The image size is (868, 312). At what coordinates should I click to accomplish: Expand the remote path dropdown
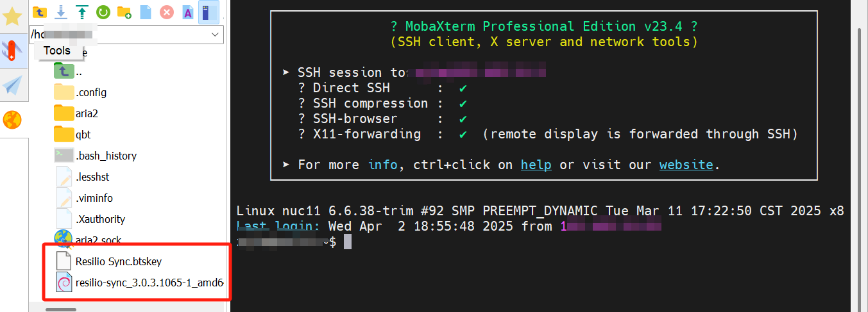[216, 35]
